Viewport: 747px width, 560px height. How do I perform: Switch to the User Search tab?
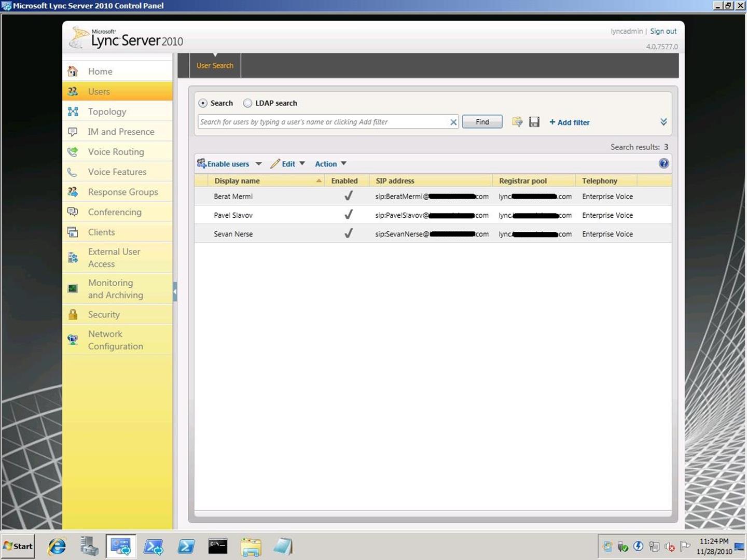(x=215, y=66)
